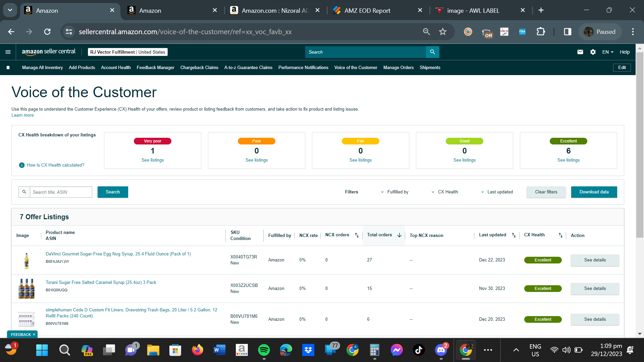Toggle the browser side panel icon
The height and width of the screenshot is (362, 644).
point(568,32)
